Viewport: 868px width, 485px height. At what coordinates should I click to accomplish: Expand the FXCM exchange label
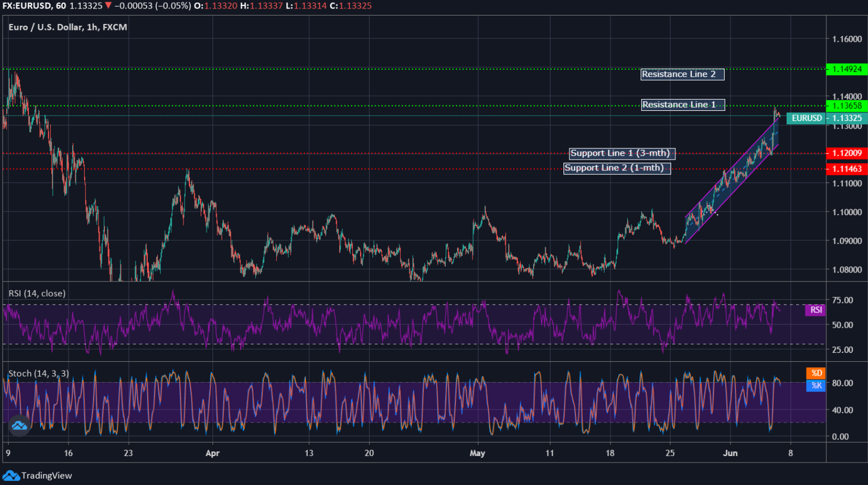pos(116,27)
